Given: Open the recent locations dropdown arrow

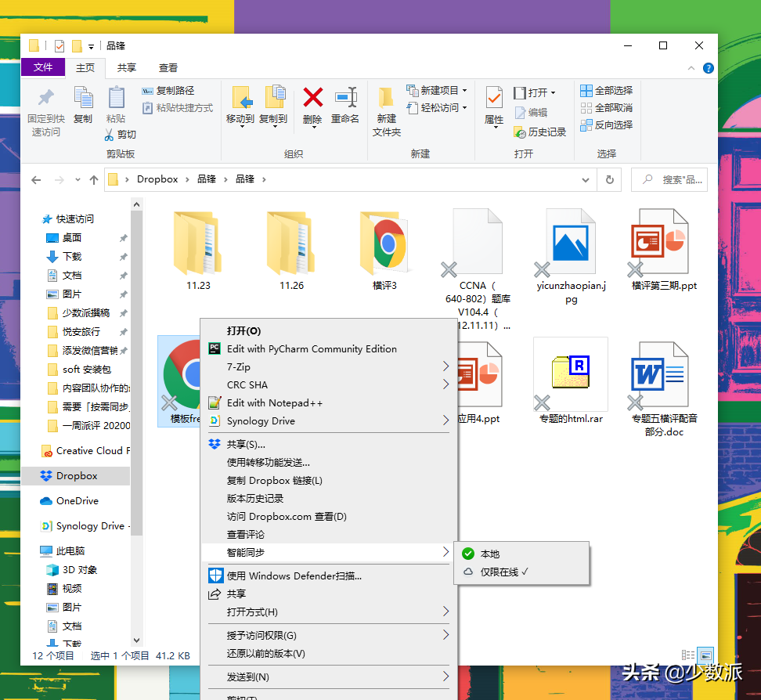Looking at the screenshot, I should (78, 180).
